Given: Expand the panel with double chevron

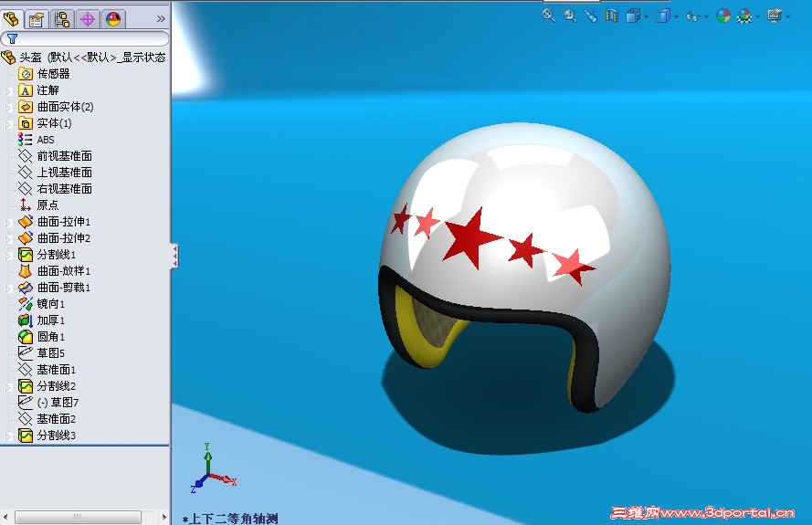Looking at the screenshot, I should [x=161, y=18].
